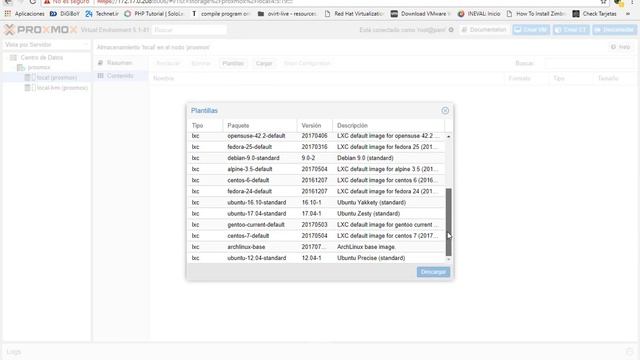Close the Plantillas dialog
The image size is (640, 360).
[x=445, y=111]
